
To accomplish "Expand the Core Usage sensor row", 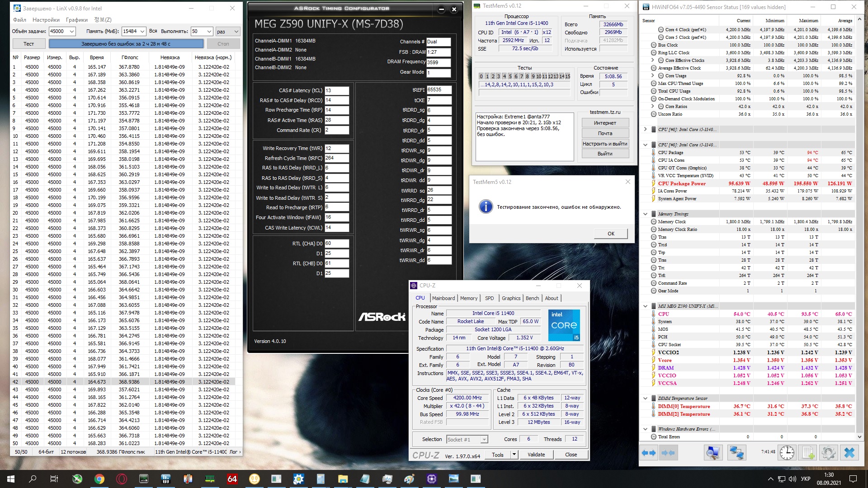I will (652, 75).
